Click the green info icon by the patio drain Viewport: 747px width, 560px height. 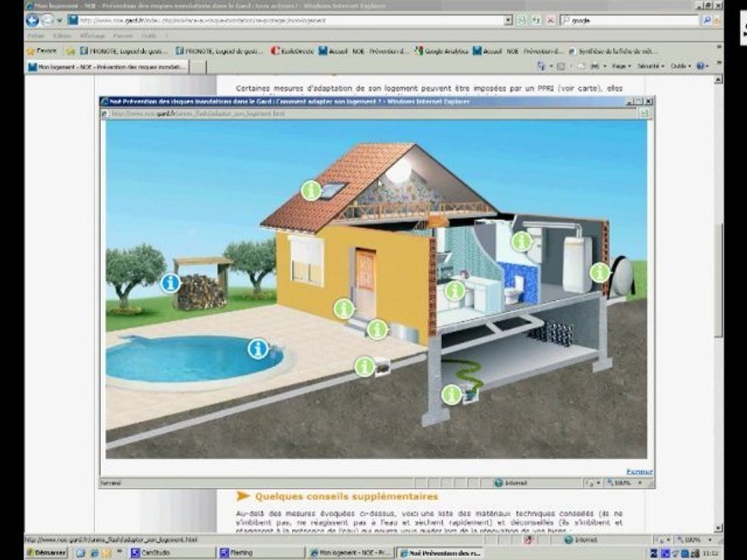(x=364, y=366)
